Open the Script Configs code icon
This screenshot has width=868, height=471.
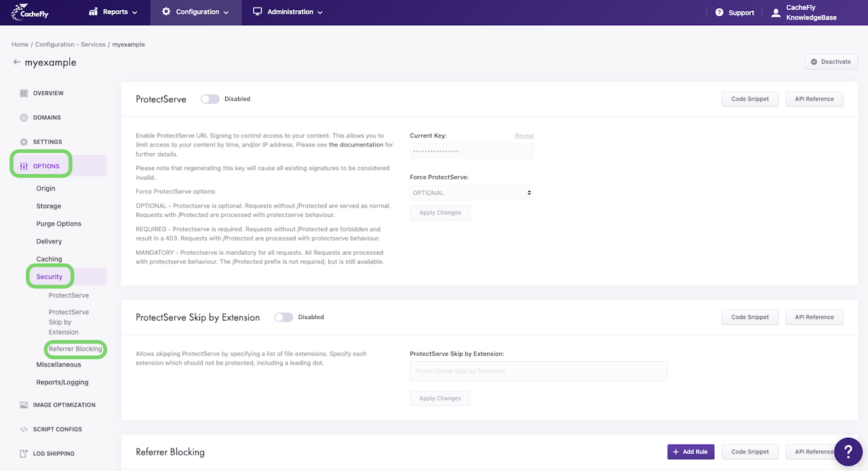24,430
